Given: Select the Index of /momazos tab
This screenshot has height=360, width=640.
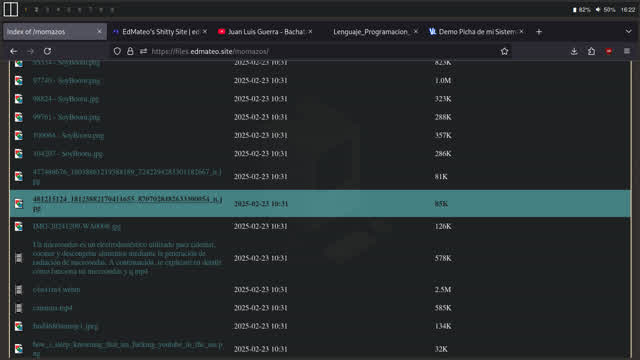Looking at the screenshot, I should coord(55,32).
